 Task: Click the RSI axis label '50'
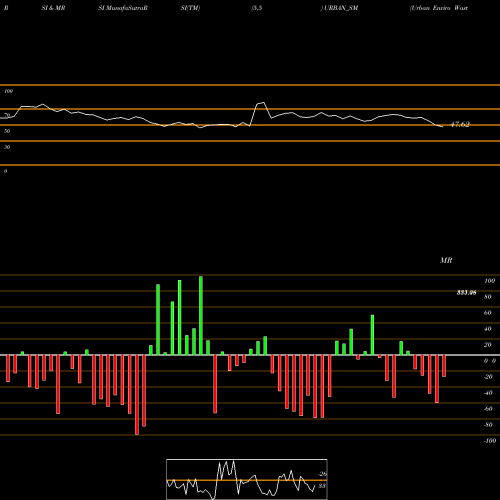click(x=7, y=131)
